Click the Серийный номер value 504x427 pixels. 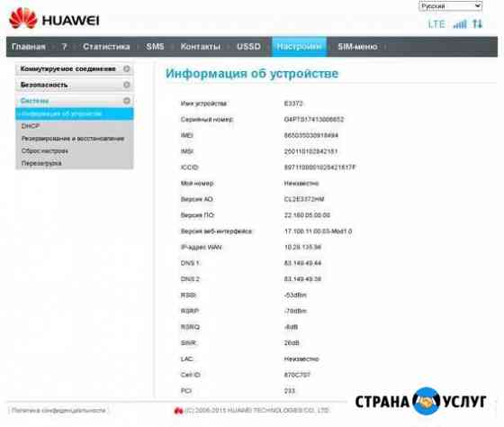(314, 120)
